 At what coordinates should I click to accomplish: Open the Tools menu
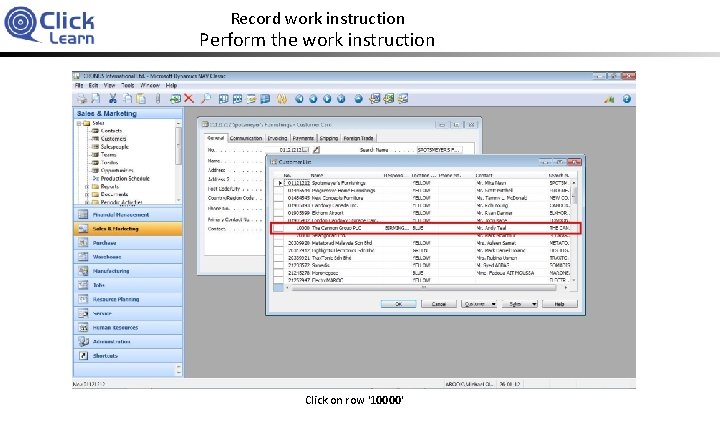tap(128, 85)
